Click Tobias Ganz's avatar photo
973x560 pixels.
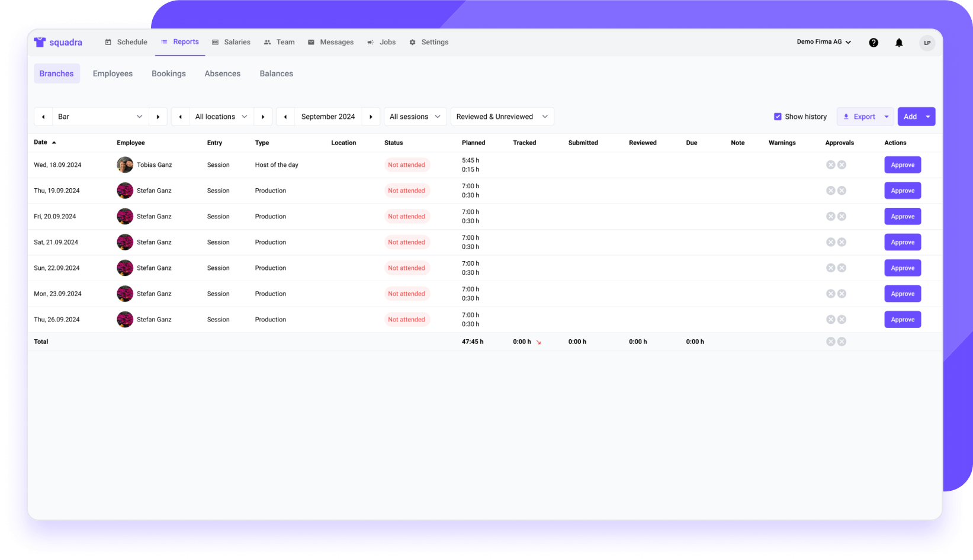tap(125, 165)
